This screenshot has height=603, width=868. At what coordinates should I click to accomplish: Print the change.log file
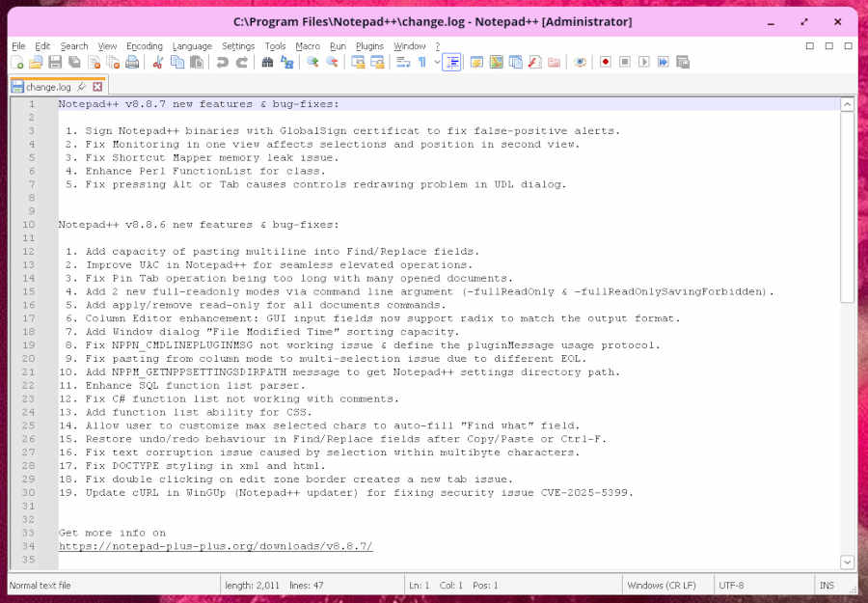point(130,61)
